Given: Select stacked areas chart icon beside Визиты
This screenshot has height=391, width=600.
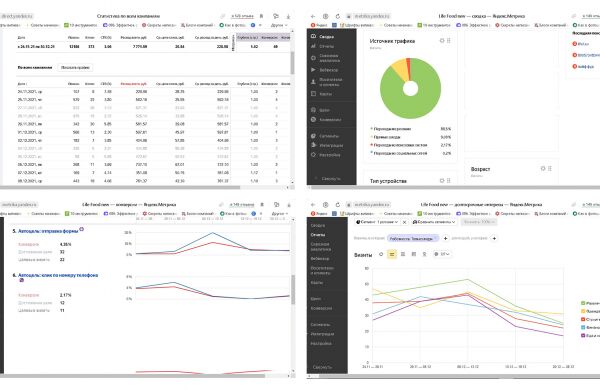Looking at the screenshot, I should 403,254.
